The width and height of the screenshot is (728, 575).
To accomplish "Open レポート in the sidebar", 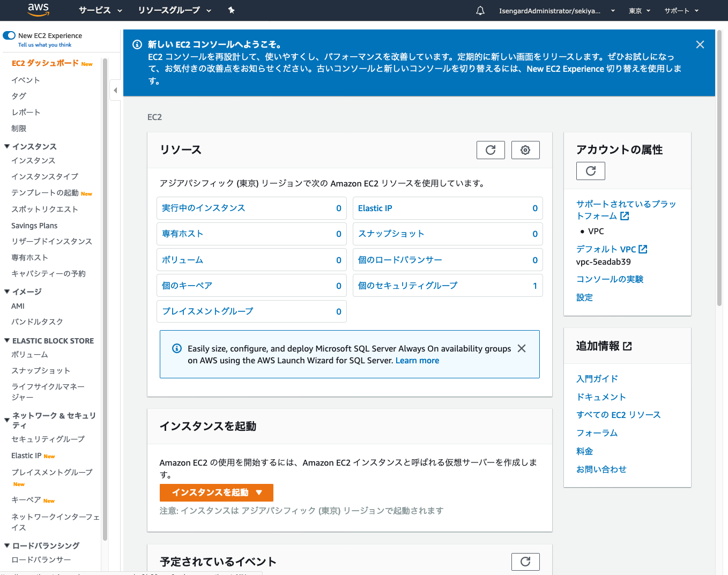I will (x=26, y=112).
